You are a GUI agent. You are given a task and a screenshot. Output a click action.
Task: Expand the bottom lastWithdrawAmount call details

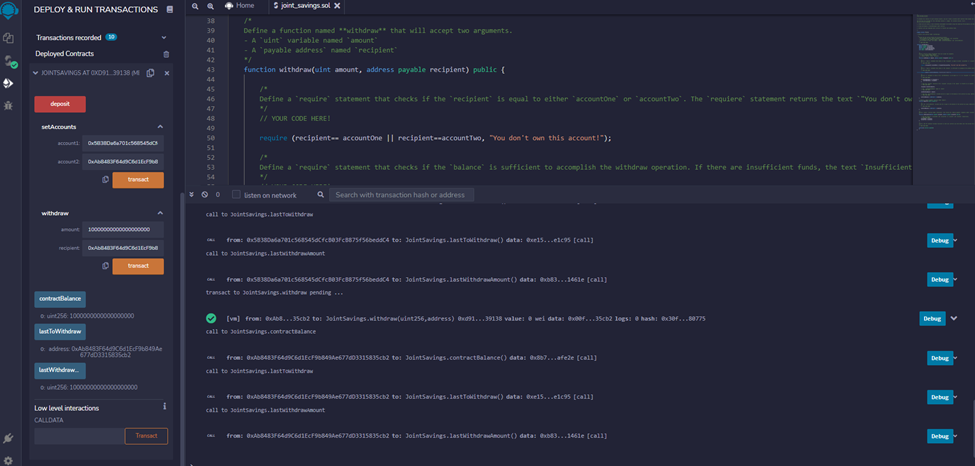(956, 436)
